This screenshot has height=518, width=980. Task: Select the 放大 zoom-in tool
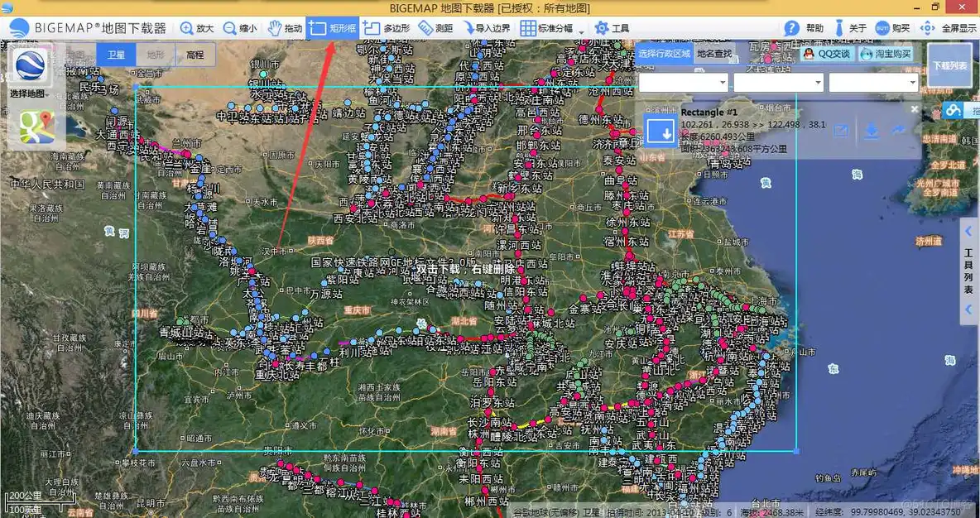tap(197, 28)
